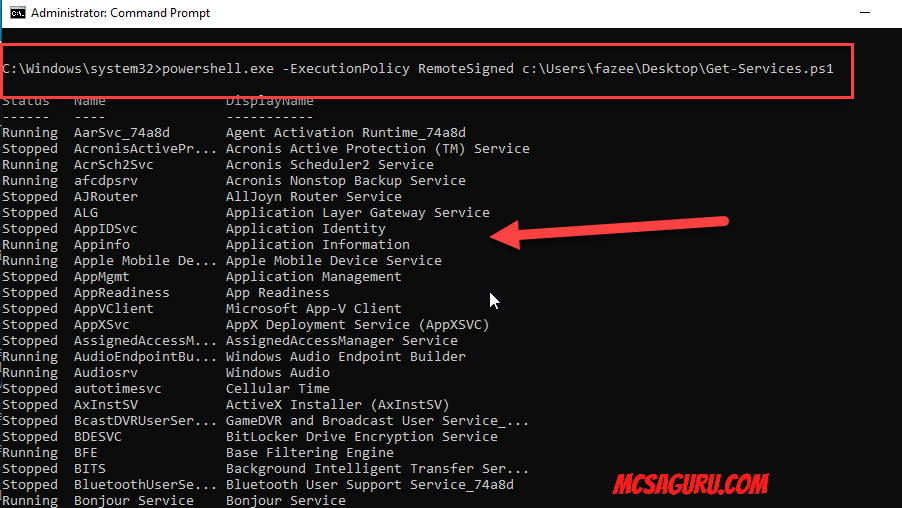This screenshot has width=902, height=508.
Task: Select the AxInstSV service name
Action: coord(106,405)
